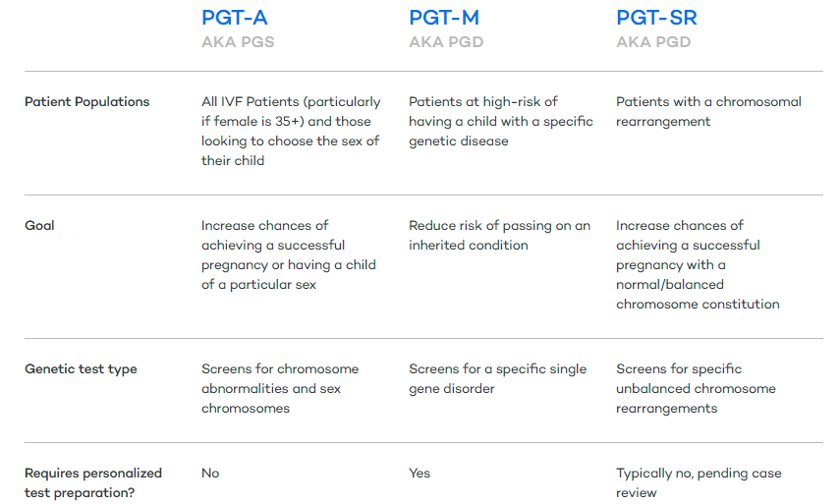The image size is (840, 504).
Task: Click the high-risk genetic disease patients cell
Action: point(501,122)
